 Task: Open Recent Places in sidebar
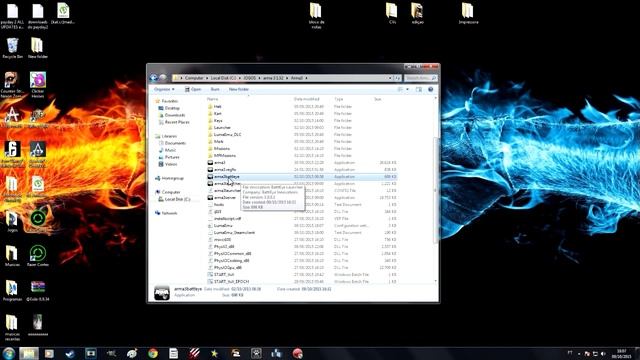point(177,122)
